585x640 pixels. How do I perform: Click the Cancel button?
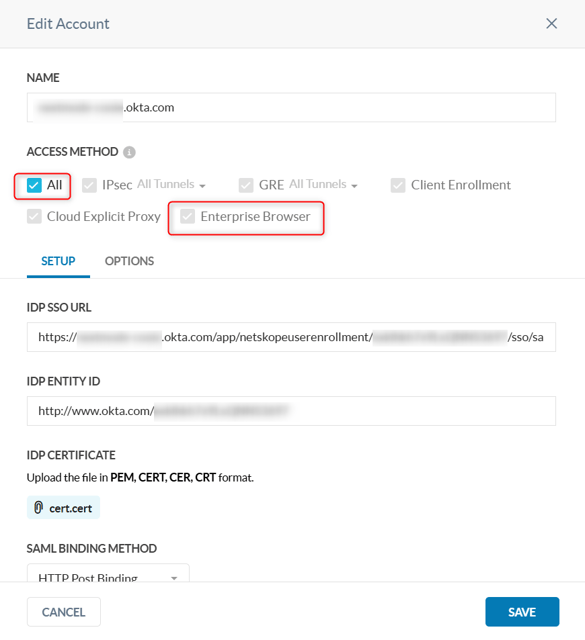pyautogui.click(x=64, y=612)
